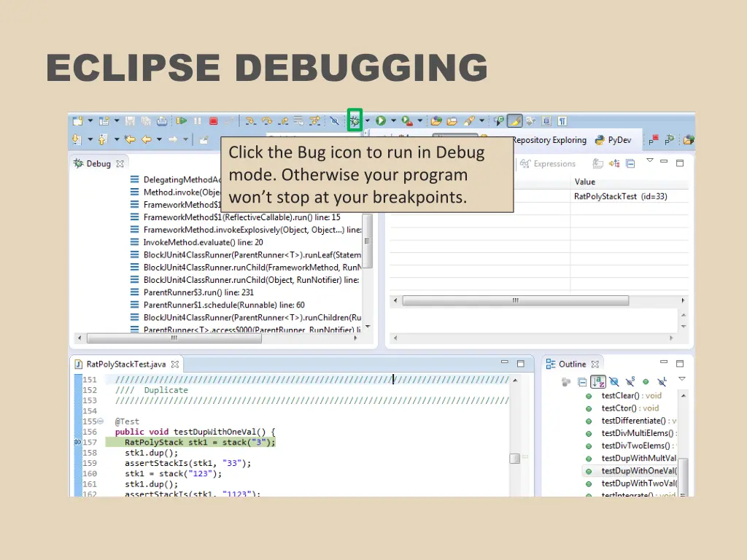Click the Bug icon to start debugging
Screen dimensions: 747x560
tap(355, 120)
